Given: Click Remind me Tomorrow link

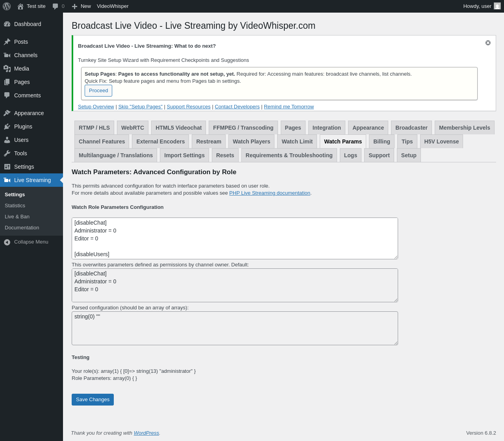Looking at the screenshot, I should coord(289,107).
